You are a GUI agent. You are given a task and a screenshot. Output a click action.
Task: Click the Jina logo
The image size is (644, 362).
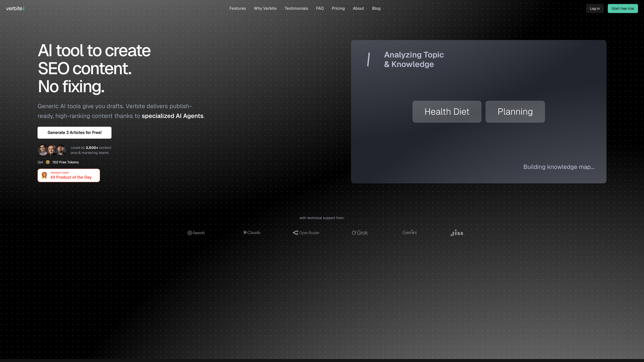(457, 232)
